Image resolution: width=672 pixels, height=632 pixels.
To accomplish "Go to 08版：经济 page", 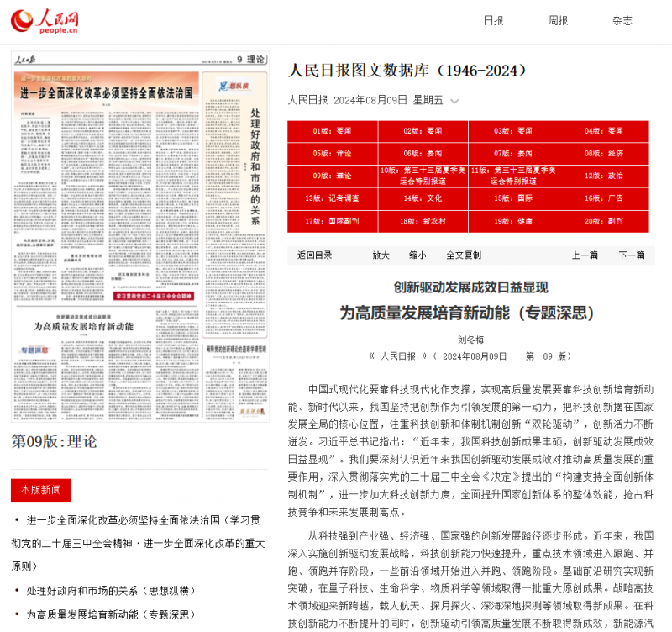I will coord(604,154).
